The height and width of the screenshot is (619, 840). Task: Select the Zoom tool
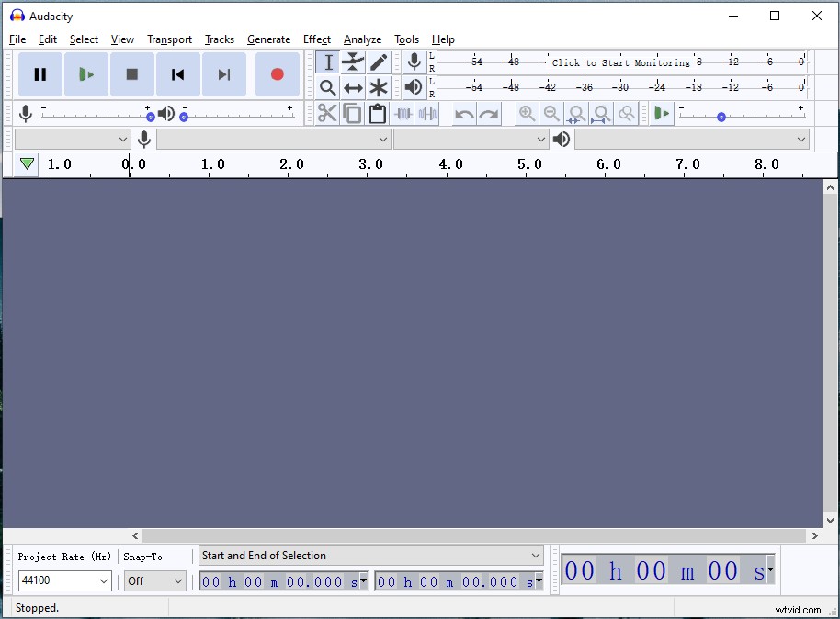coord(327,87)
